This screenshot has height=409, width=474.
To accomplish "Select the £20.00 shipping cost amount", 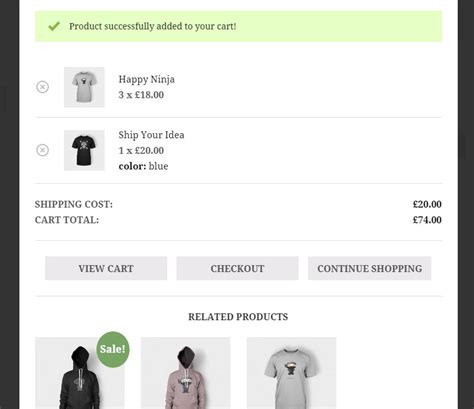I will pyautogui.click(x=427, y=204).
